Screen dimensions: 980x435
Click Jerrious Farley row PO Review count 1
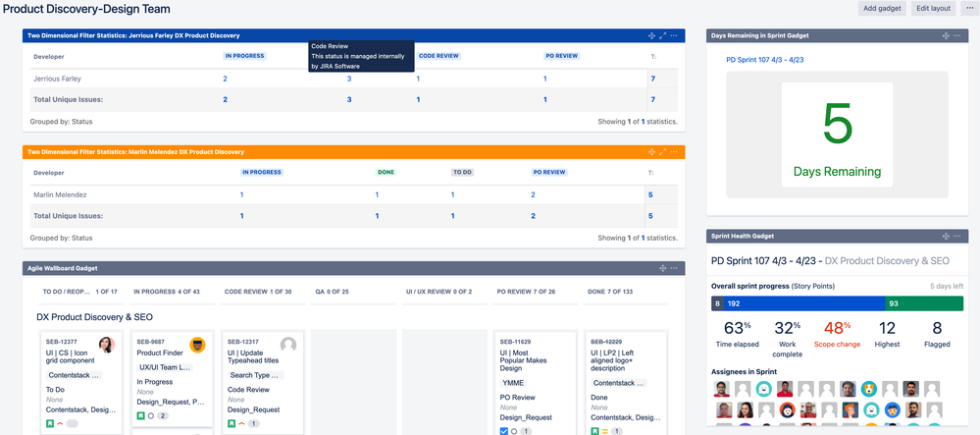coord(545,79)
